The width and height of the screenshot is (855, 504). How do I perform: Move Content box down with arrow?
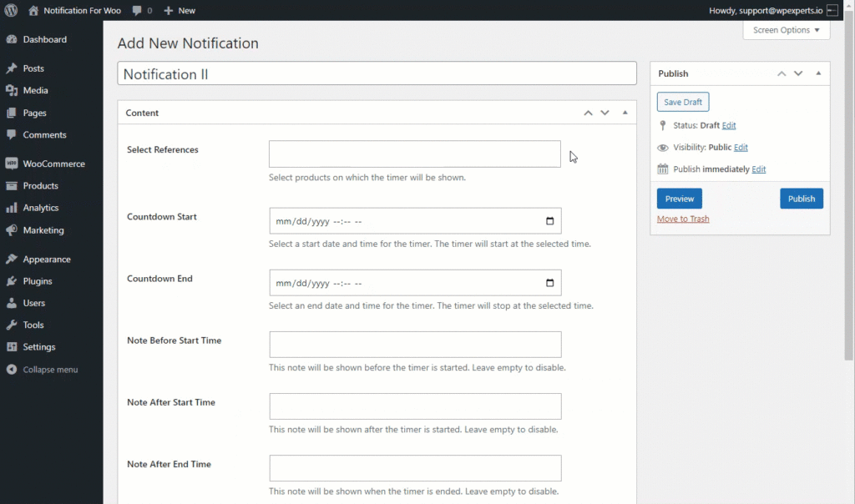[605, 113]
